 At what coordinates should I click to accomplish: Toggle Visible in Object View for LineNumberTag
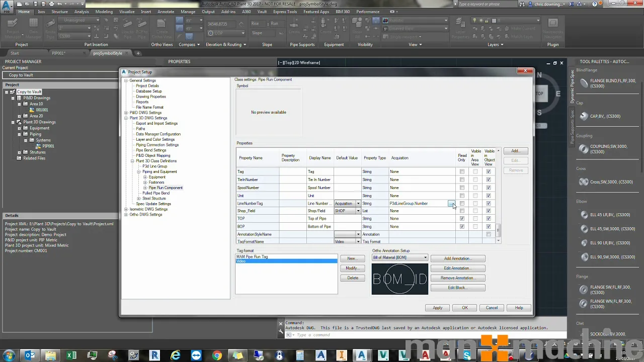489,204
